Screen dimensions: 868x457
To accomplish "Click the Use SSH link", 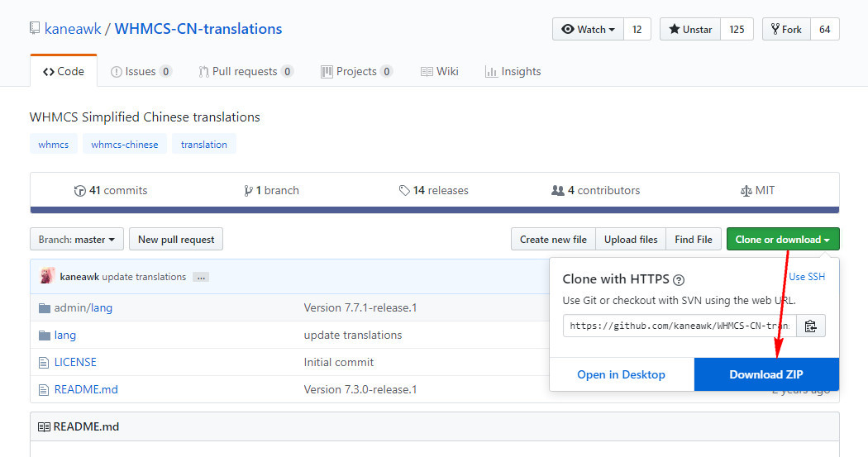I will pyautogui.click(x=806, y=277).
